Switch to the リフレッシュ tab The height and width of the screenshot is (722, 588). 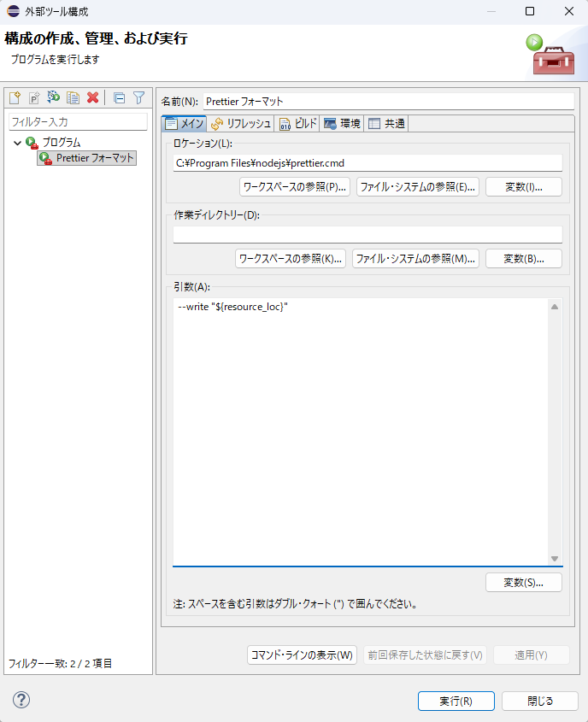click(242, 124)
